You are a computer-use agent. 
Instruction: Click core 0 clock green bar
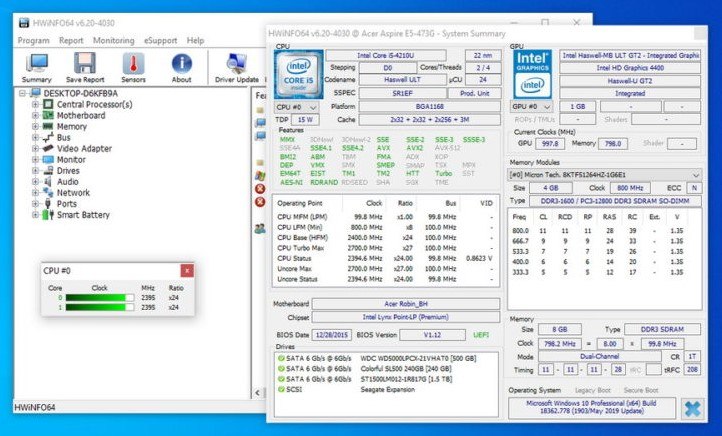pyautogui.click(x=97, y=297)
